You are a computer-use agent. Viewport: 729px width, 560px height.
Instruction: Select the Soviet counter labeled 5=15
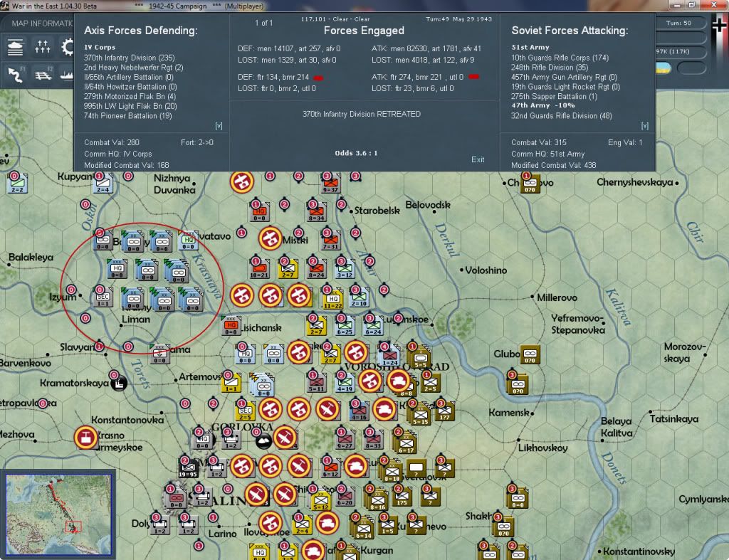420,415
